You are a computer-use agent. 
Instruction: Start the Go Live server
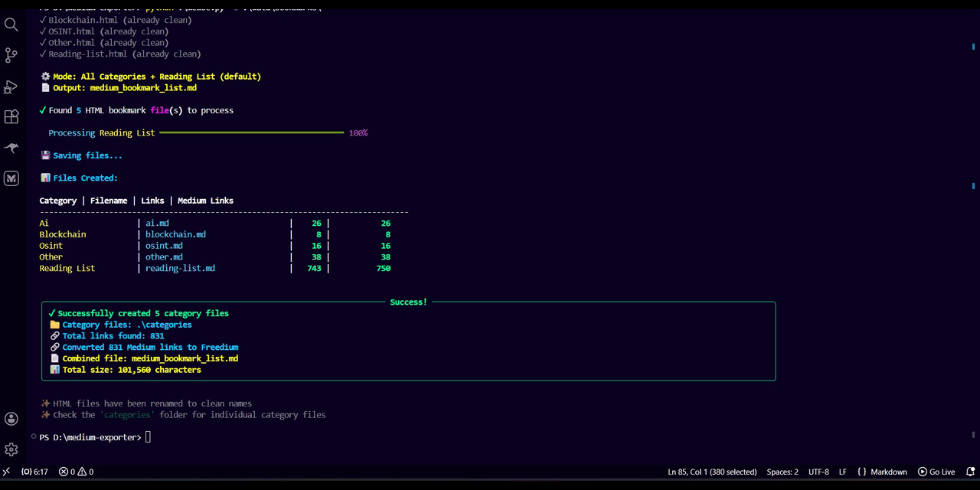click(x=936, y=472)
